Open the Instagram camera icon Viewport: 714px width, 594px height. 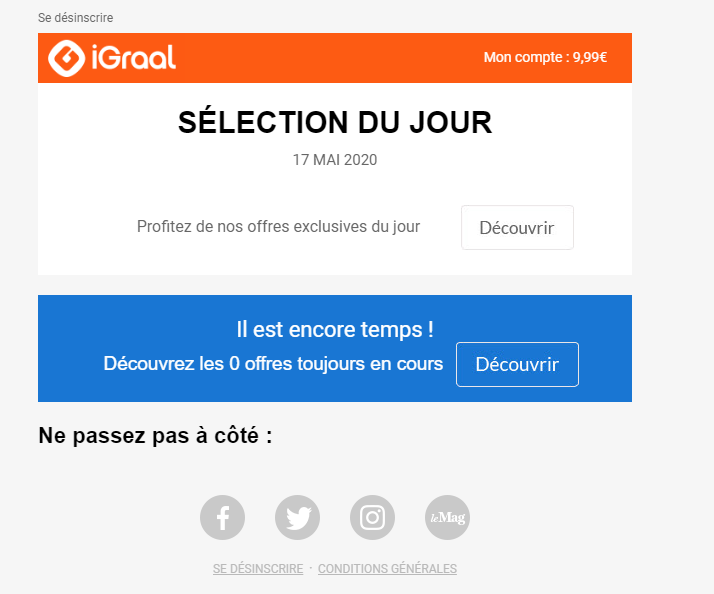[x=372, y=518]
